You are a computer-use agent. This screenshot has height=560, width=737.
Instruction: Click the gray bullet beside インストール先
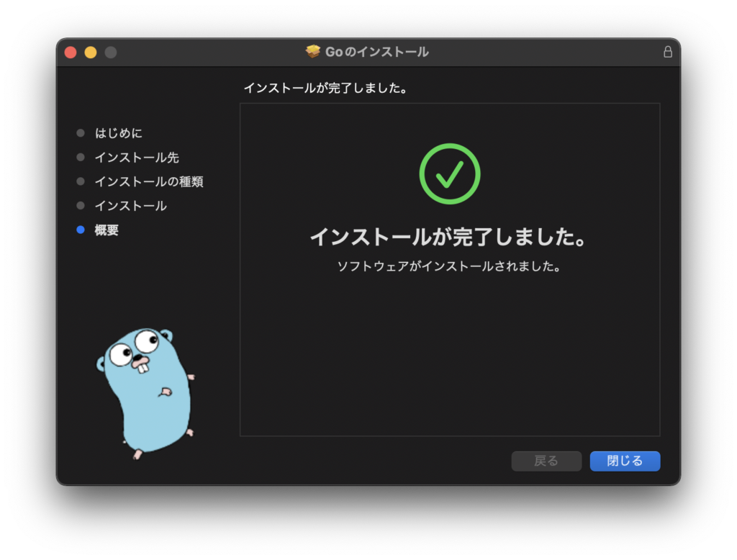click(x=81, y=158)
